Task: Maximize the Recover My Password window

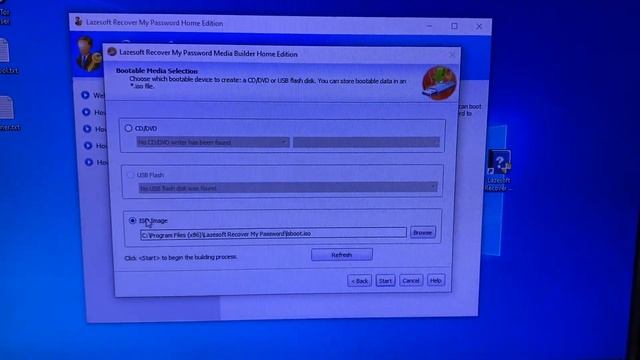Action: 454,26
